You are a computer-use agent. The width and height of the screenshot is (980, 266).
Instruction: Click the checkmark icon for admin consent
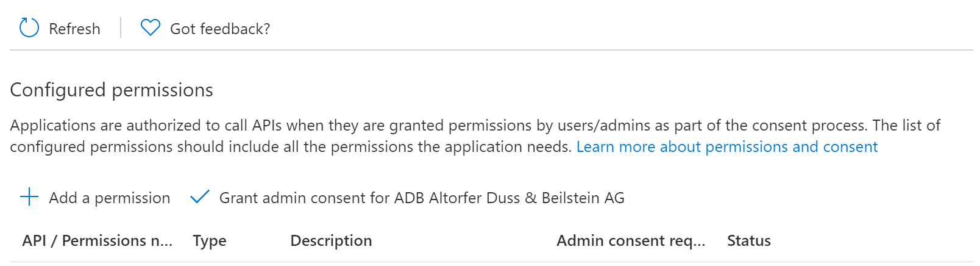200,197
